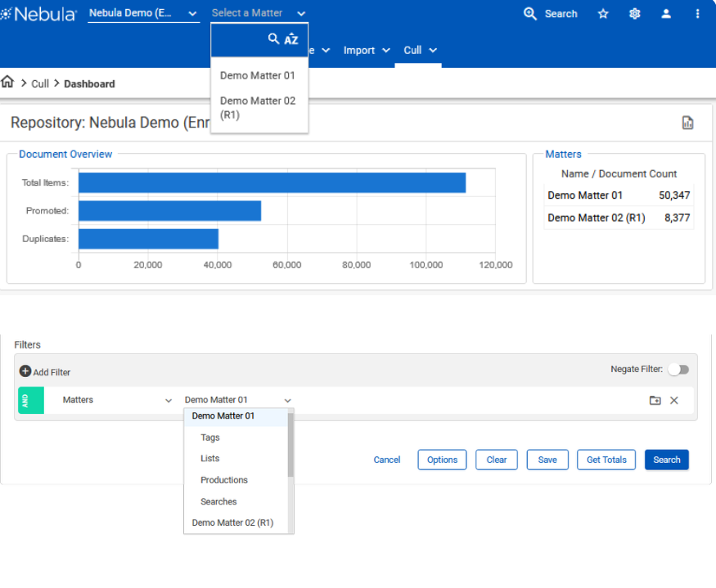
Task: Expand the Select a Matter dropdown
Action: click(258, 13)
